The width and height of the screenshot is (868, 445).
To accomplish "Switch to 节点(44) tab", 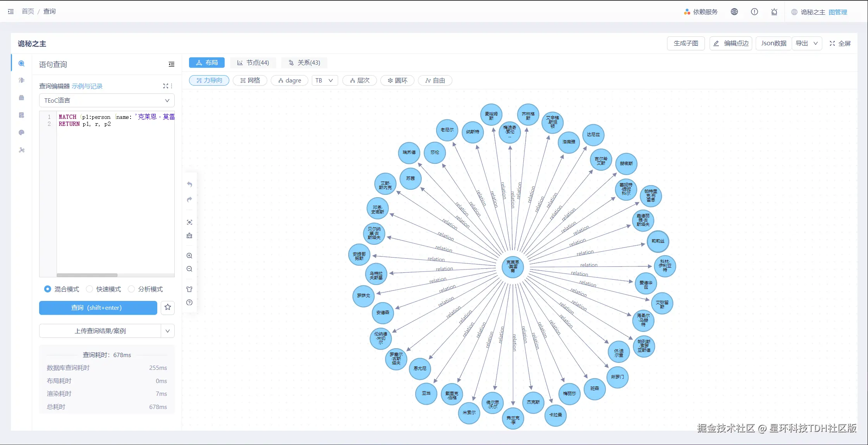I will point(253,63).
